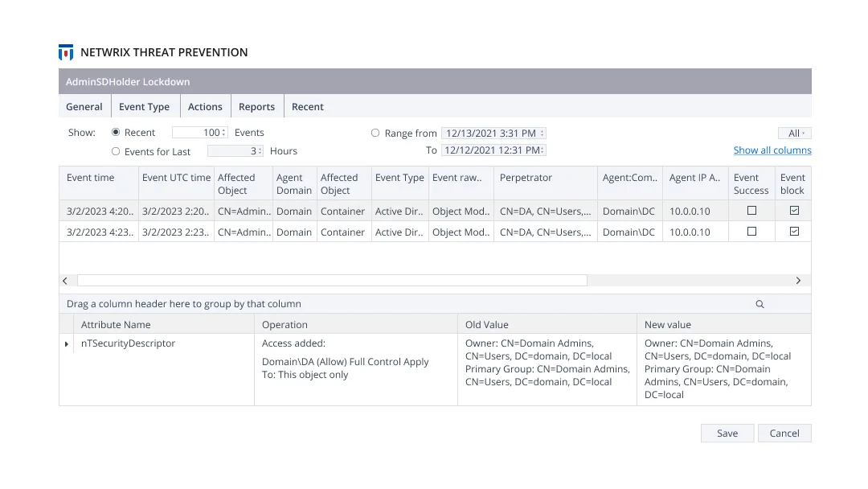Click the Event Success column header

(751, 183)
